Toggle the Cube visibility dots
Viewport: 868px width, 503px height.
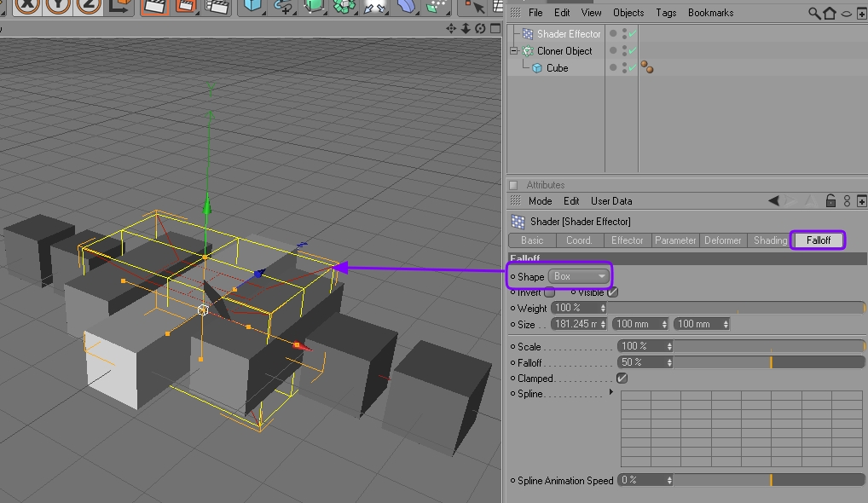click(x=624, y=68)
